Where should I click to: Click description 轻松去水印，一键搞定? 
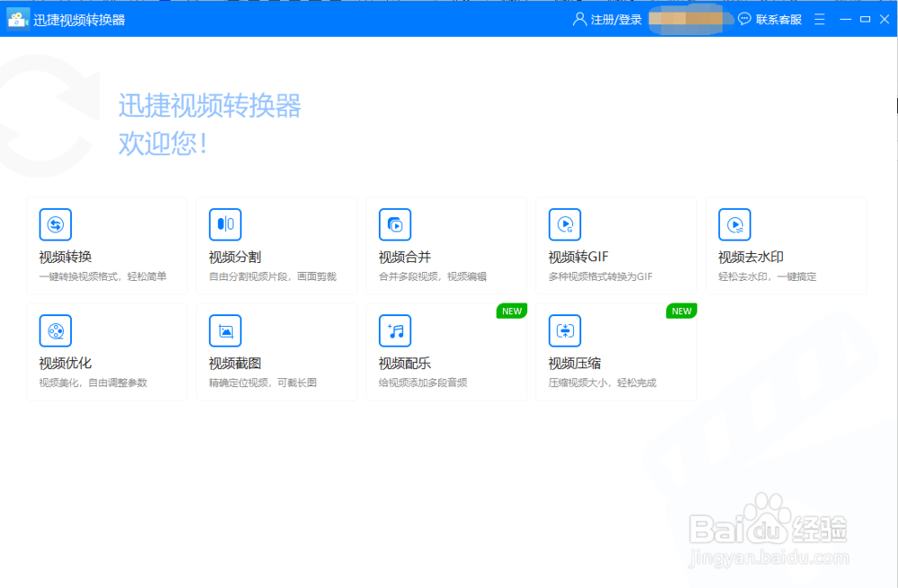coord(768,276)
